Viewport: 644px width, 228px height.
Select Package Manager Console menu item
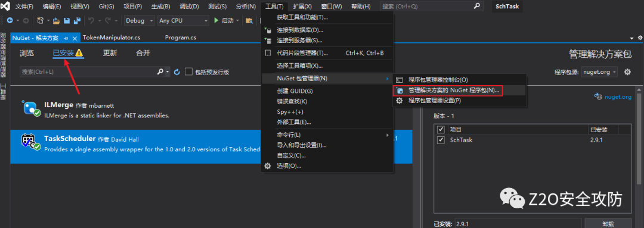pyautogui.click(x=459, y=80)
